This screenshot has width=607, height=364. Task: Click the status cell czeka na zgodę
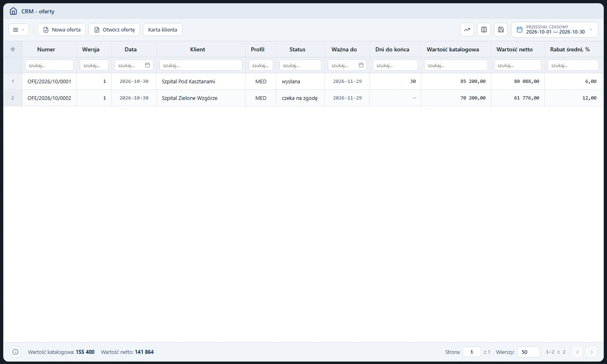[x=300, y=98]
